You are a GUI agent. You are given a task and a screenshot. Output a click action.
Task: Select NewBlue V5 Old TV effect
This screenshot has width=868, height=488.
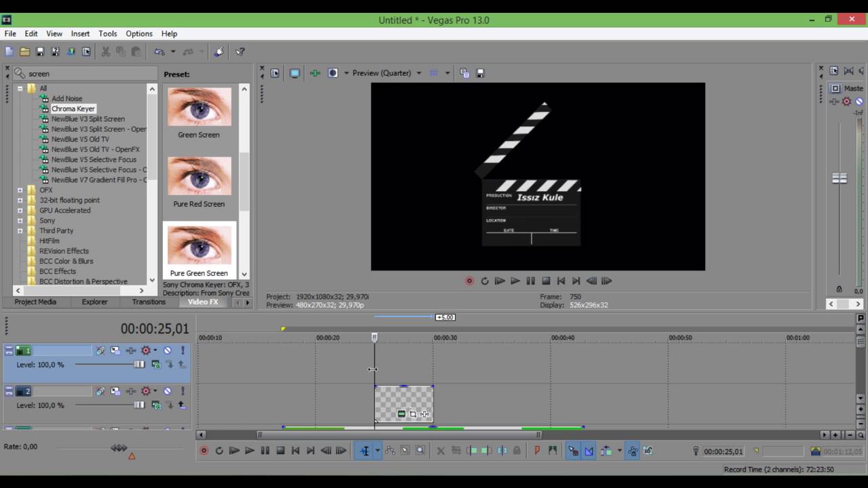(x=80, y=139)
